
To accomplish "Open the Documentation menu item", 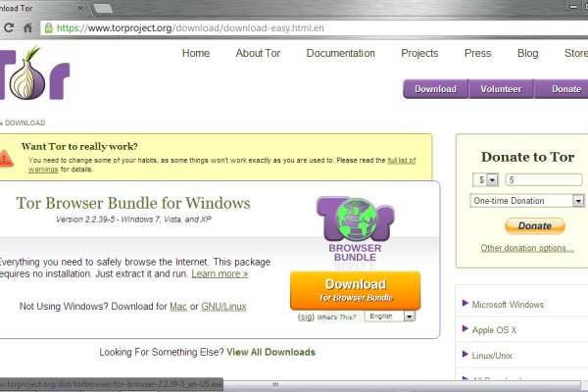I will click(341, 53).
